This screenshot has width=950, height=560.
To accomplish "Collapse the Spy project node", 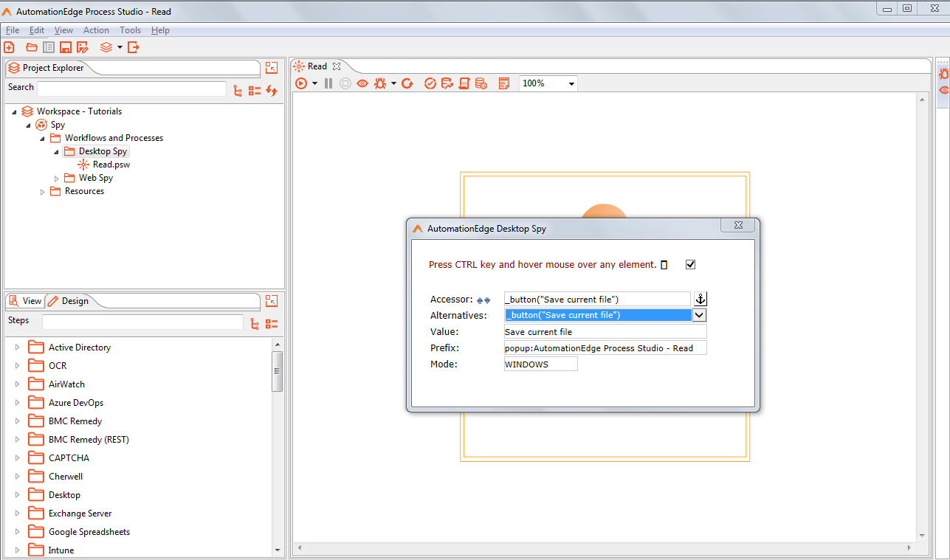I will [28, 125].
